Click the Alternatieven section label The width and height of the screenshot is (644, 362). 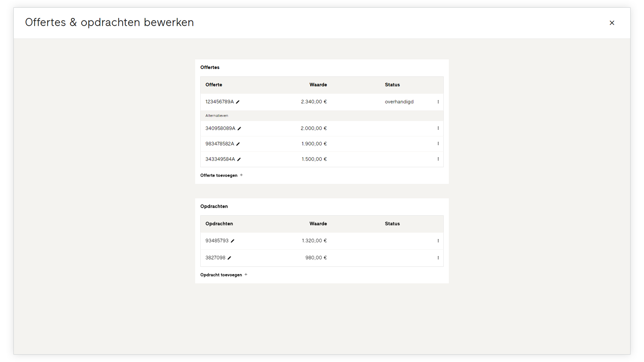tap(217, 116)
